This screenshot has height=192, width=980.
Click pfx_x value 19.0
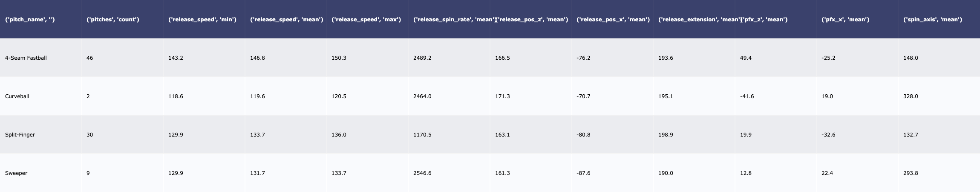[x=827, y=96]
